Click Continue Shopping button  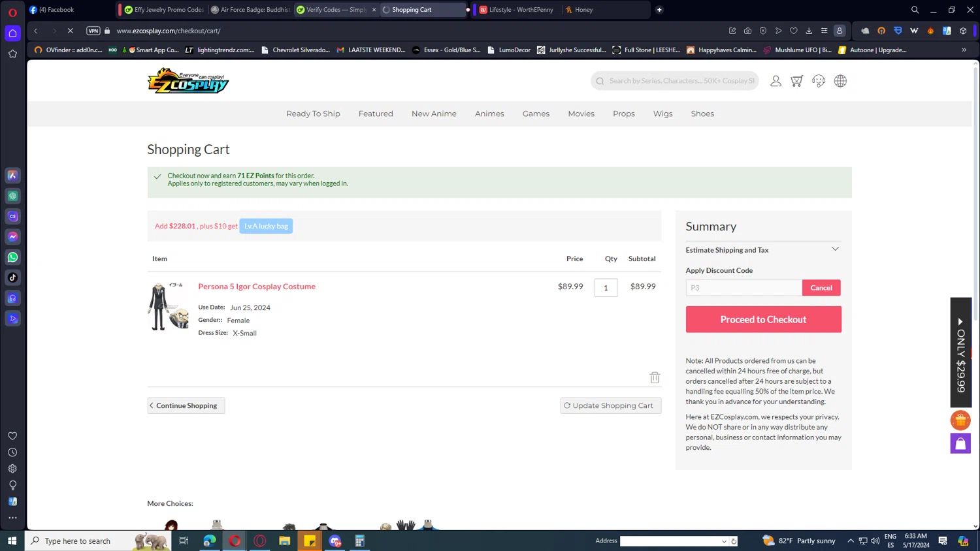coord(186,405)
